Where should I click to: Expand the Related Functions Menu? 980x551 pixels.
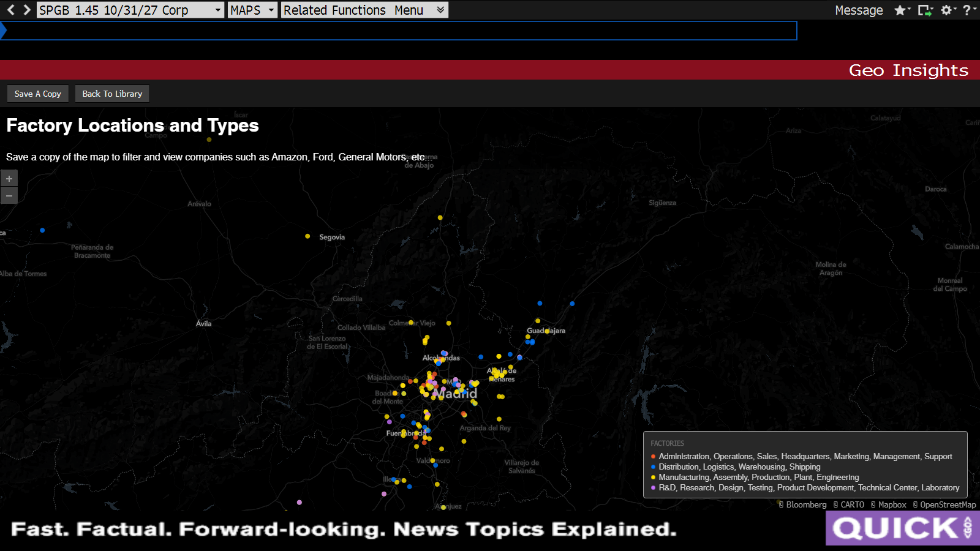[364, 10]
